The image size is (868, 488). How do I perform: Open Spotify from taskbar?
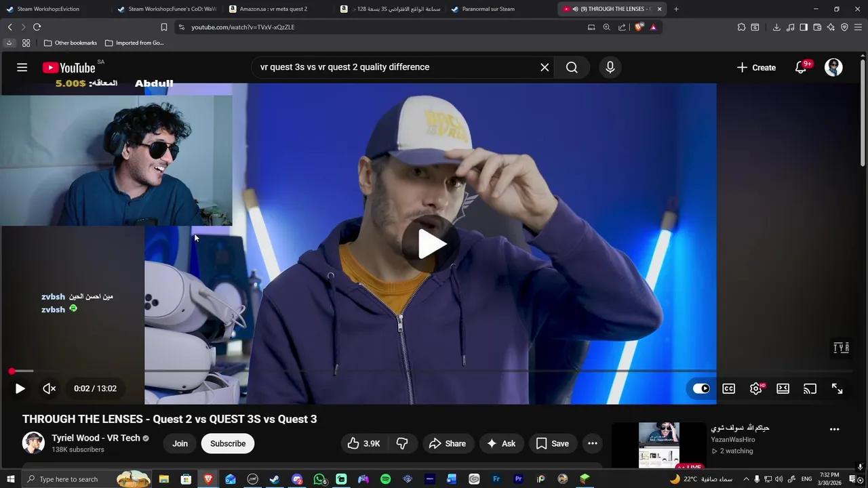(x=385, y=479)
